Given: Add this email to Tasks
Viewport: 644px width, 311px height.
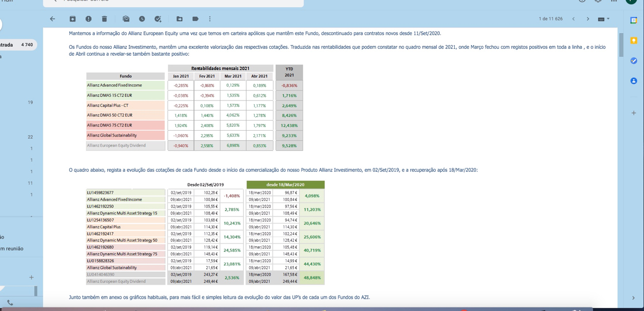Looking at the screenshot, I should [x=158, y=19].
